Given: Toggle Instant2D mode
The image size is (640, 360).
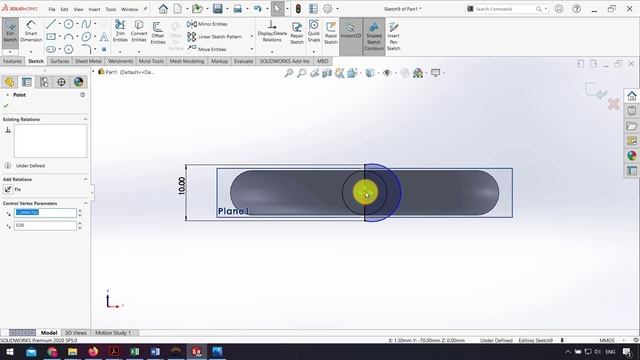Looking at the screenshot, I should pyautogui.click(x=351, y=31).
